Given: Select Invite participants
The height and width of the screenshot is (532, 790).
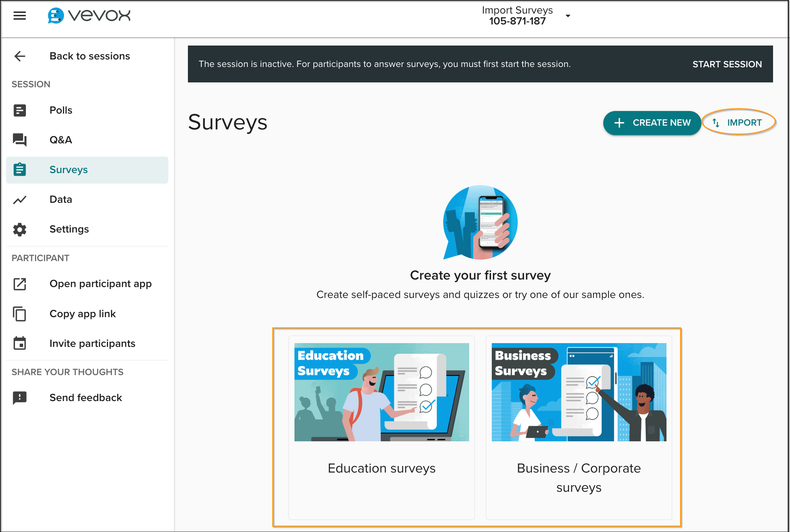Looking at the screenshot, I should (x=93, y=344).
